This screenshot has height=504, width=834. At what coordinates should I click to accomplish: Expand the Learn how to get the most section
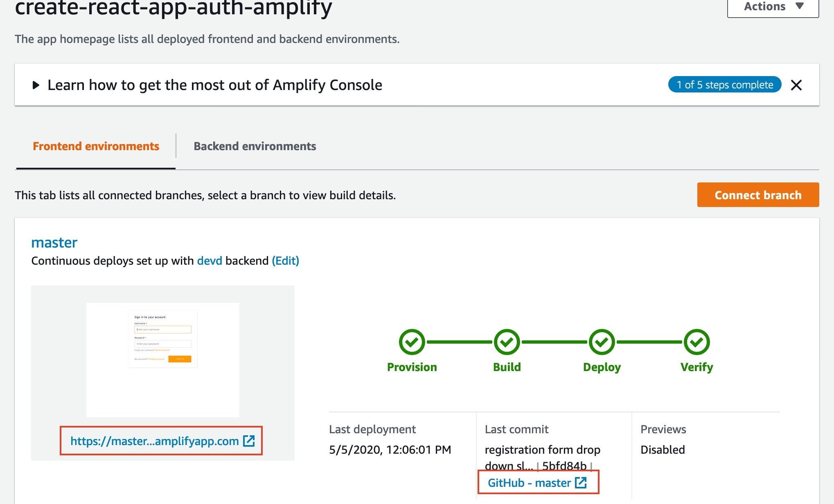click(36, 85)
